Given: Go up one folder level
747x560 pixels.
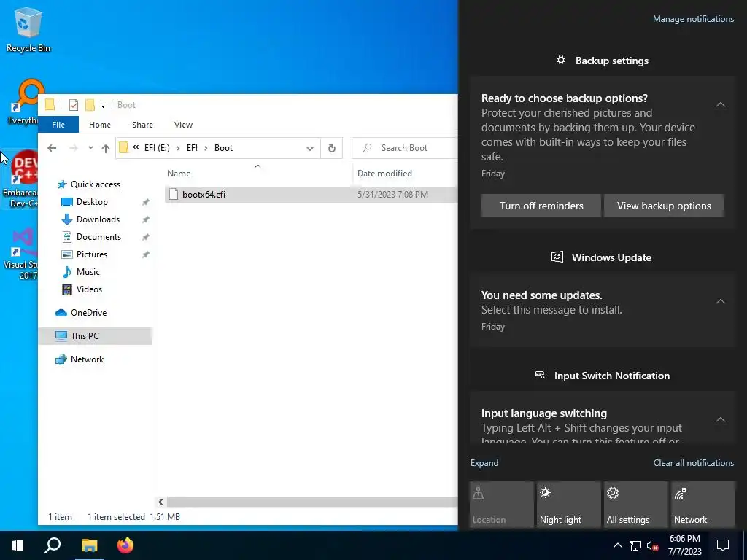Looking at the screenshot, I should coord(106,148).
